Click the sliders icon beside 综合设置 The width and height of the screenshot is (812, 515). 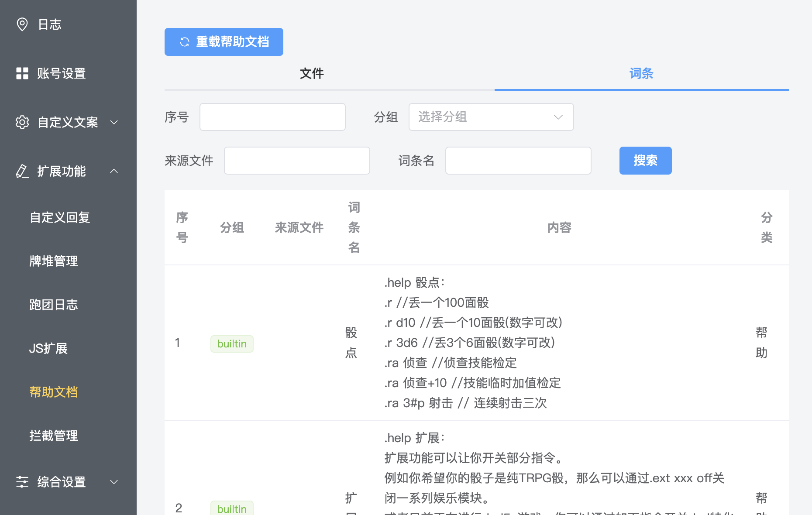tap(22, 482)
